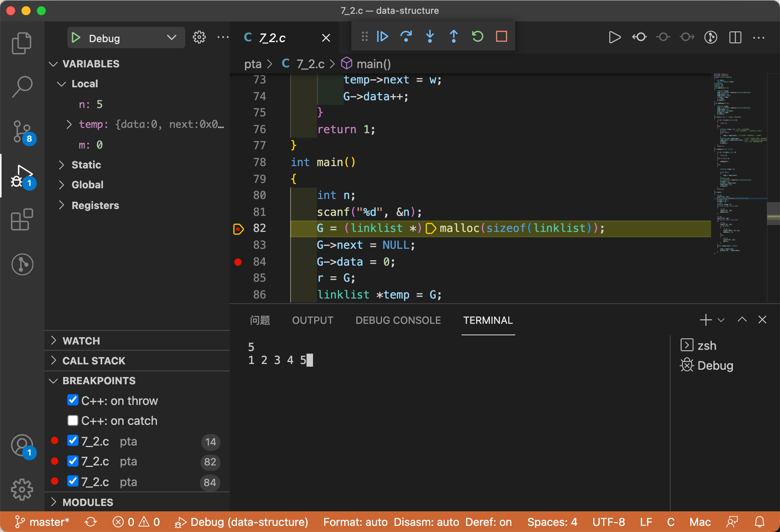
Task: Expand the CALL STACK section
Action: [94, 361]
